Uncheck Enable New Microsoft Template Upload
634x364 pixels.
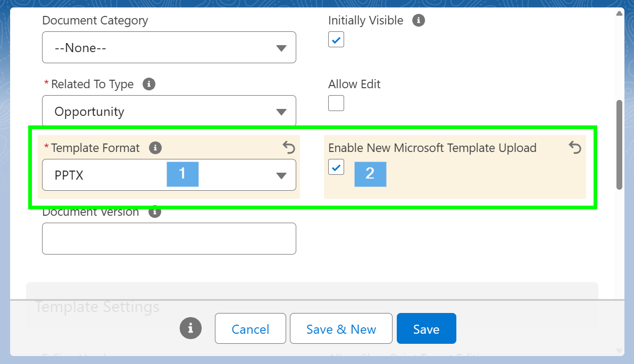click(x=336, y=167)
